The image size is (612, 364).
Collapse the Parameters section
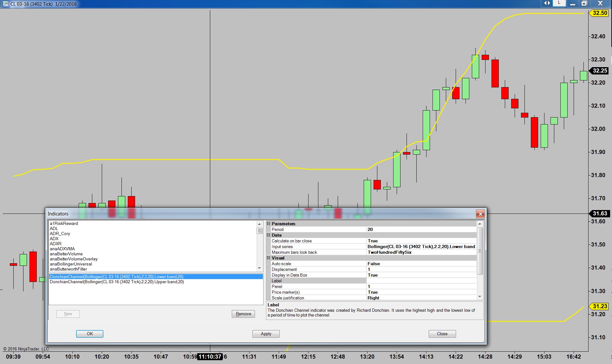[x=269, y=224]
